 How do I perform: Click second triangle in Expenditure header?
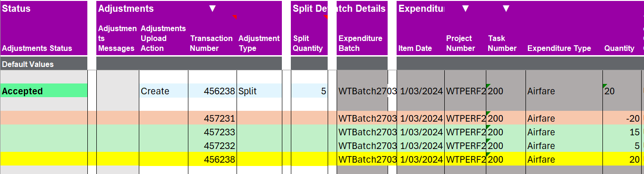pyautogui.click(x=506, y=8)
